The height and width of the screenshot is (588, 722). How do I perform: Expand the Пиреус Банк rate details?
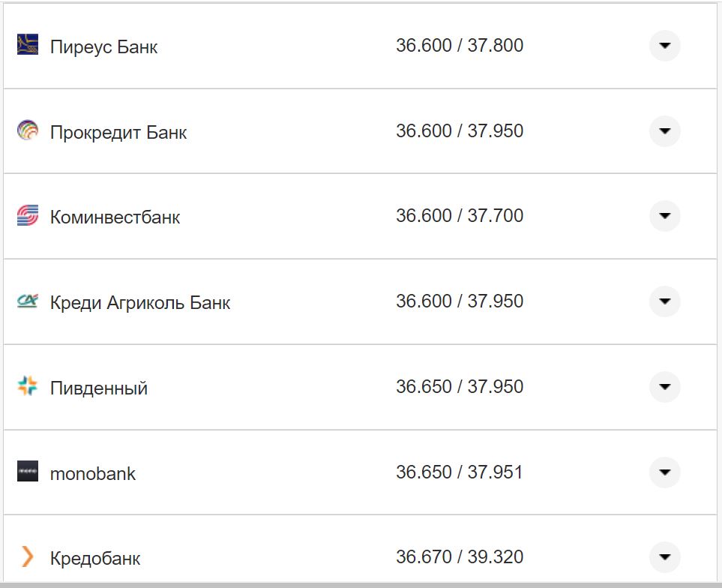pos(665,46)
